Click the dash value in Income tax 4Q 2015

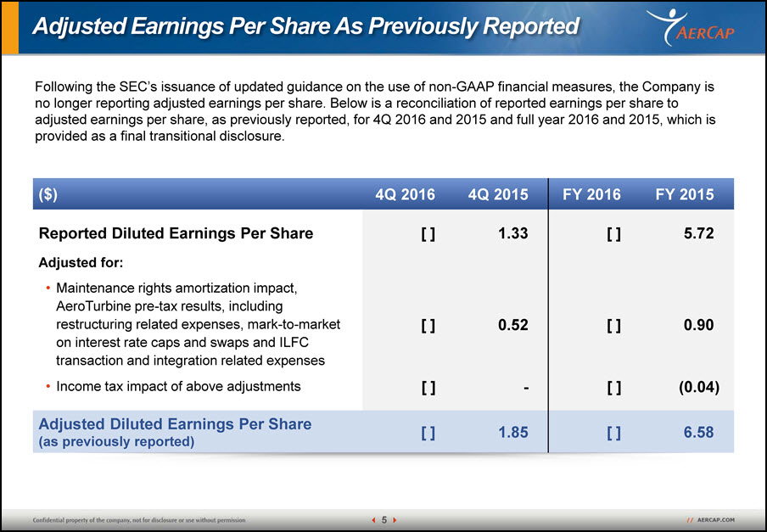pos(525,389)
